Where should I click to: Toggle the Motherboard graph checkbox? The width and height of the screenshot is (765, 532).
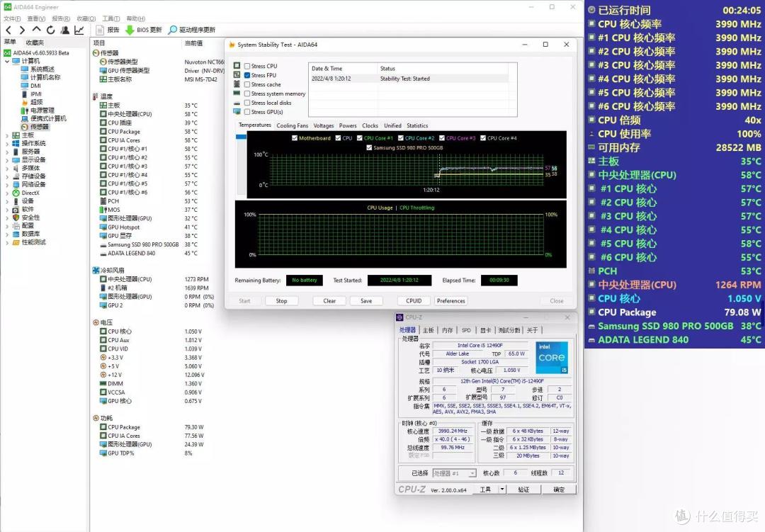tap(295, 138)
